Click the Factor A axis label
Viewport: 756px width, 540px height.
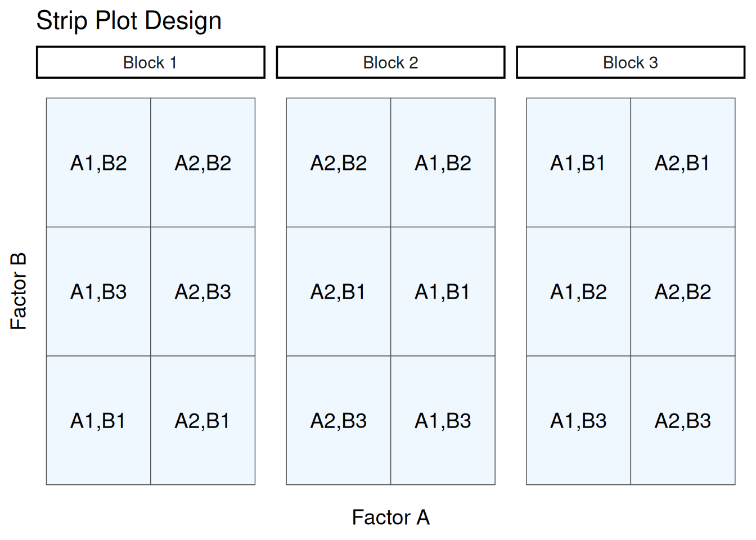390,517
